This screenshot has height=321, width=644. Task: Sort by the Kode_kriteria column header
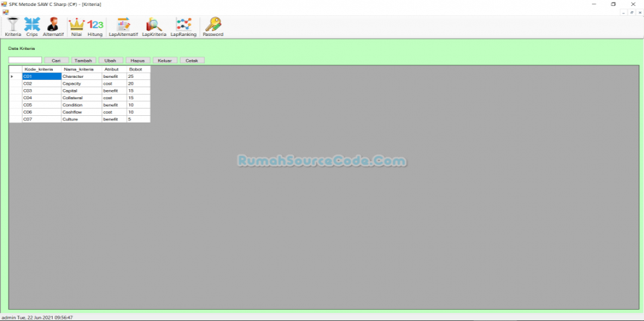(x=41, y=69)
